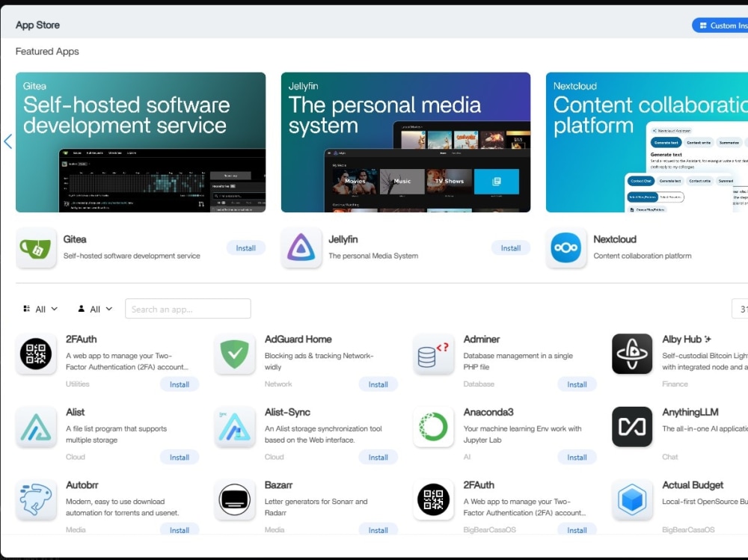Click the AdGuard Home app title
The image size is (748, 560).
pyautogui.click(x=298, y=339)
